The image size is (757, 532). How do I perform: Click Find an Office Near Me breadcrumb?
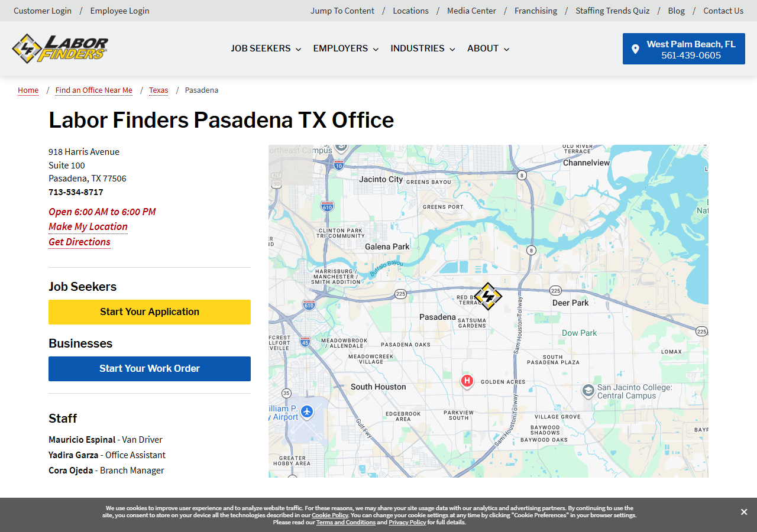(94, 90)
